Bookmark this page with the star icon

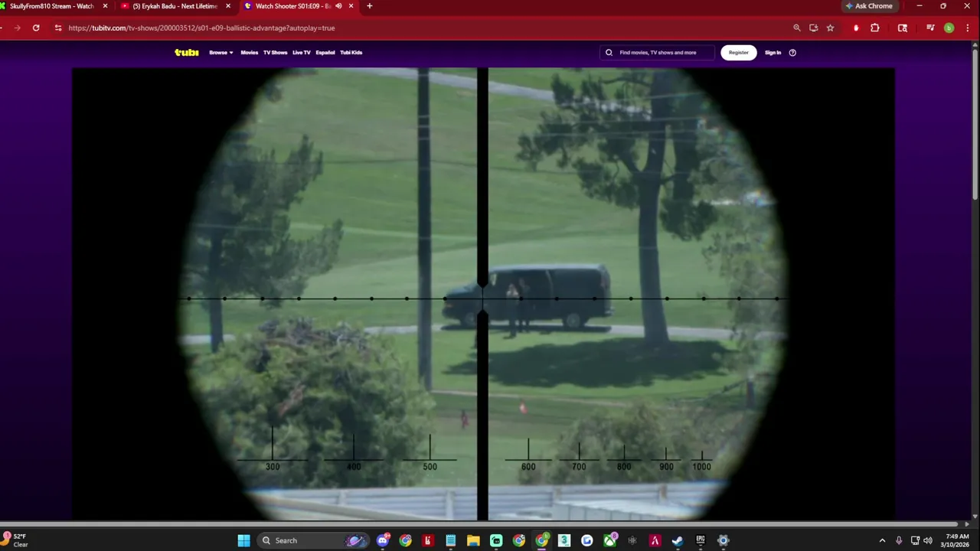(x=830, y=28)
